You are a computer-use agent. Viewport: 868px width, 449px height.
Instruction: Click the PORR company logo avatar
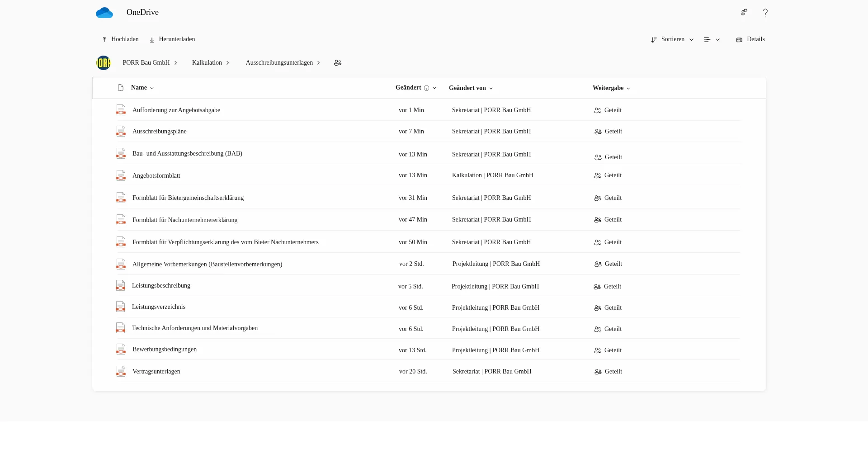pos(104,63)
